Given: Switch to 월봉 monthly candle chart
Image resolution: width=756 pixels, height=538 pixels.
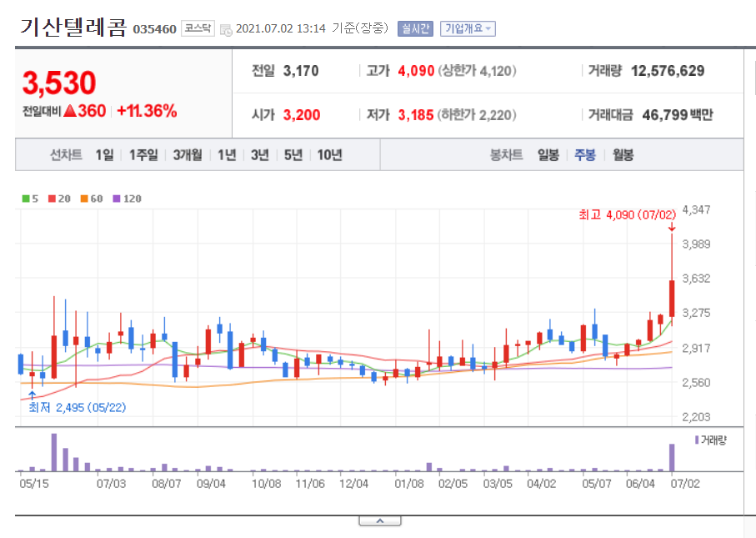Looking at the screenshot, I should (x=623, y=155).
